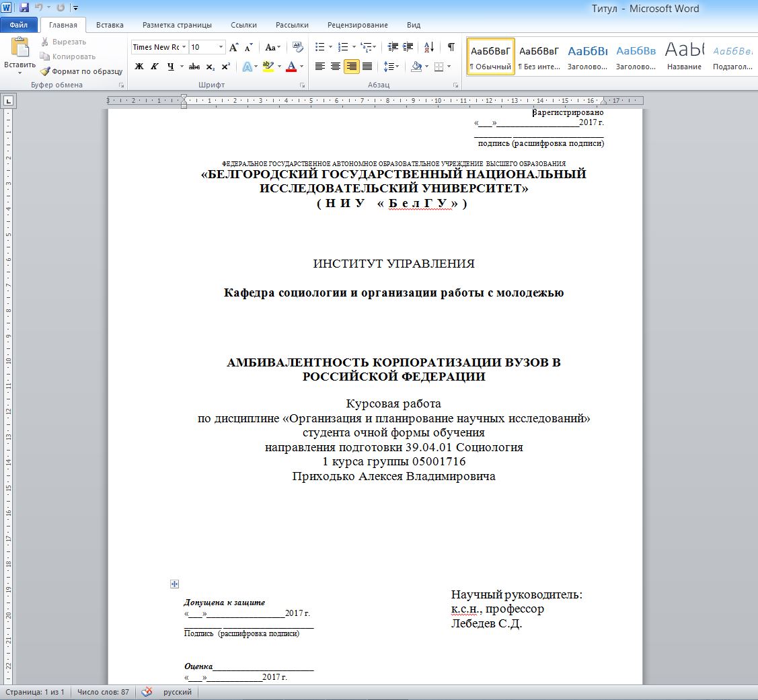Viewport: 758px width, 700px height.
Task: Switch to the Разметка страницы tab
Action: tap(177, 25)
